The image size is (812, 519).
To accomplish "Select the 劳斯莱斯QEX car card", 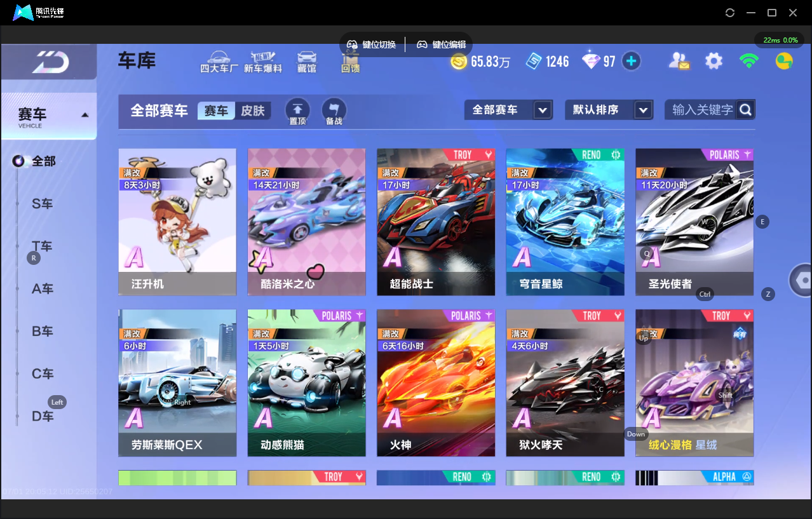I will tap(177, 383).
